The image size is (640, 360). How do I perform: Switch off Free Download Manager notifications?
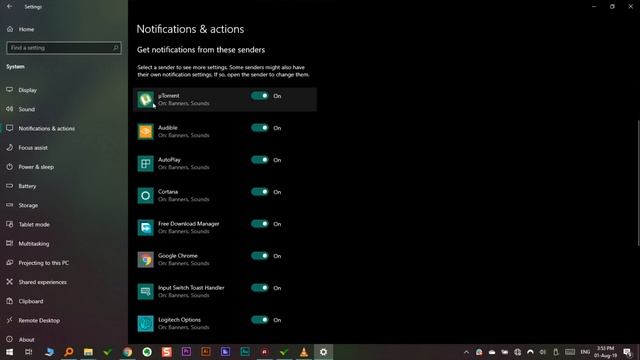[x=260, y=224]
